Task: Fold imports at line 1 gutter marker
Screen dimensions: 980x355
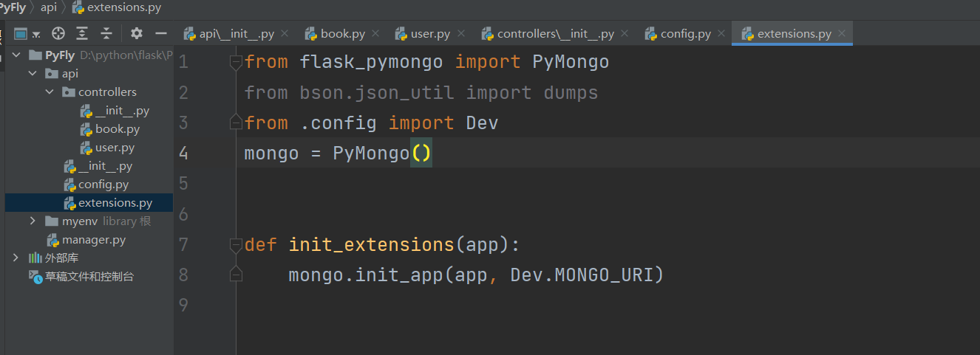Action: [x=236, y=63]
